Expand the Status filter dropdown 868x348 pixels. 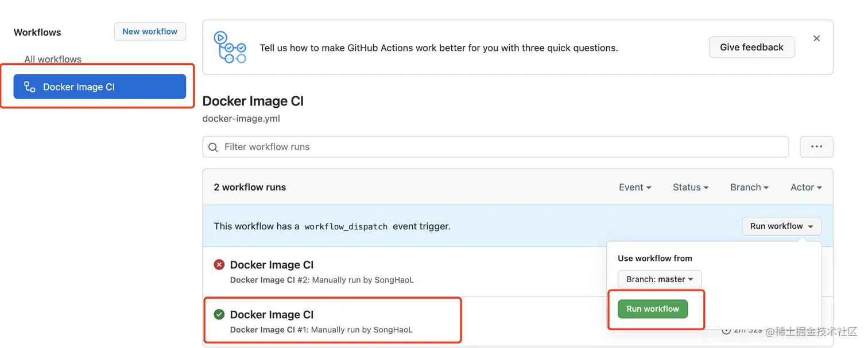[690, 187]
